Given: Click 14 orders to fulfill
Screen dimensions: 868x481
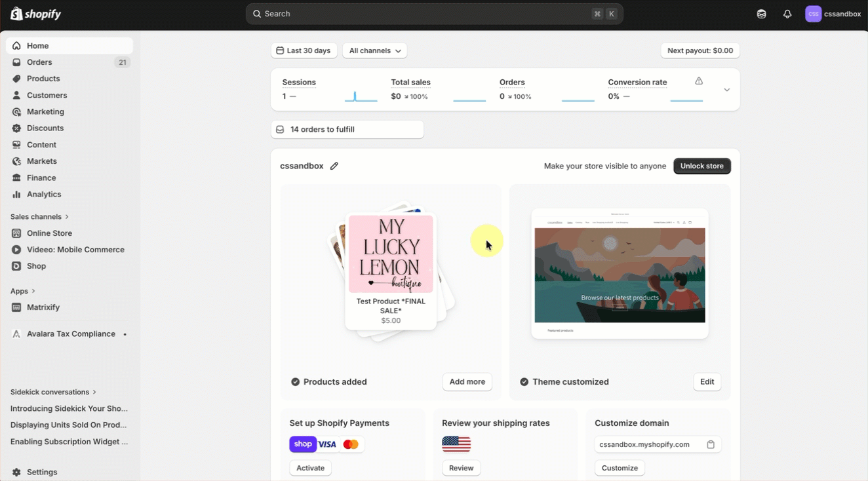Looking at the screenshot, I should tap(347, 130).
